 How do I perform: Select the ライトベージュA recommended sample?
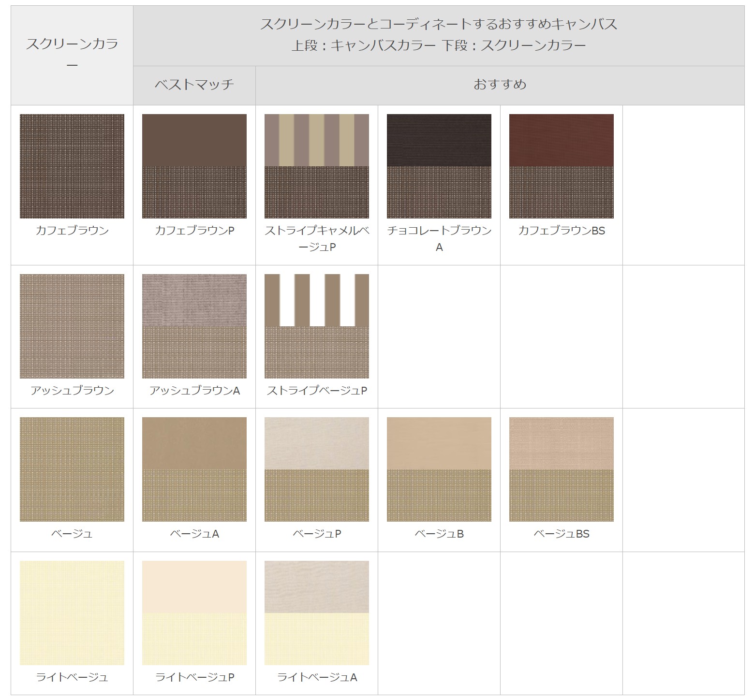click(x=316, y=612)
